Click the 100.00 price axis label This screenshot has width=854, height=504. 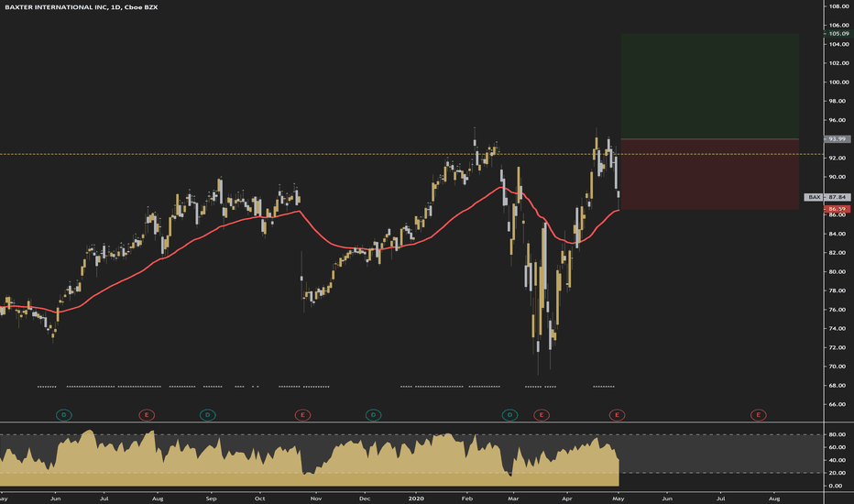(x=838, y=82)
